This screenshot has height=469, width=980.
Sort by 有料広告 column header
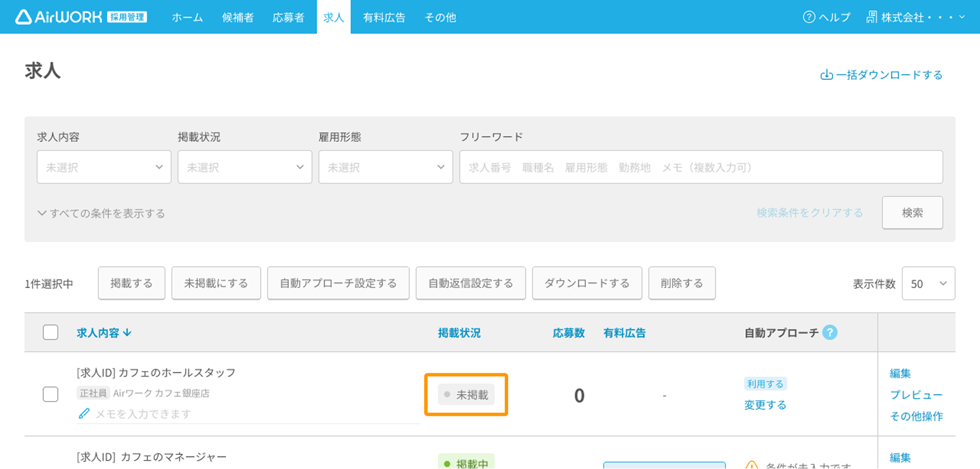[x=624, y=333]
